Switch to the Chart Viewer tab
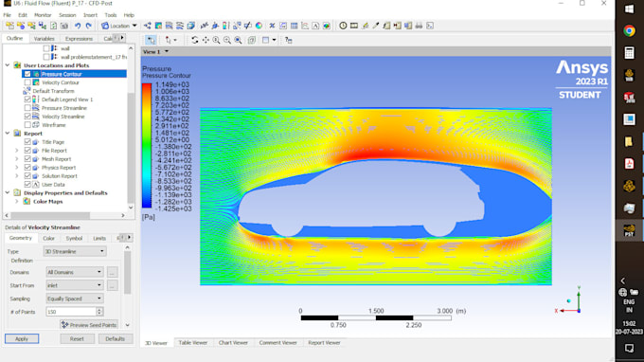 click(233, 343)
